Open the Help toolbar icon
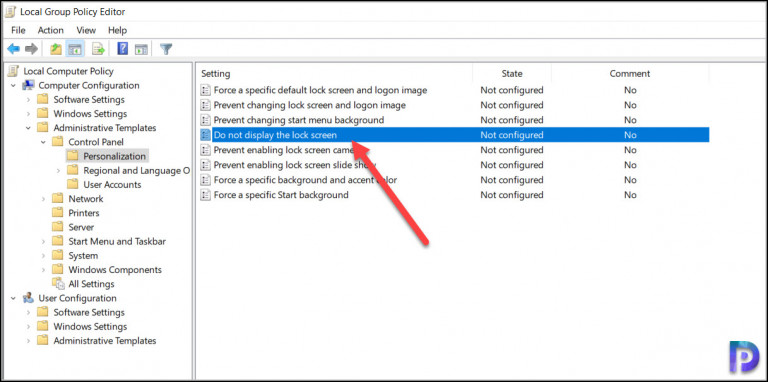 click(x=122, y=49)
